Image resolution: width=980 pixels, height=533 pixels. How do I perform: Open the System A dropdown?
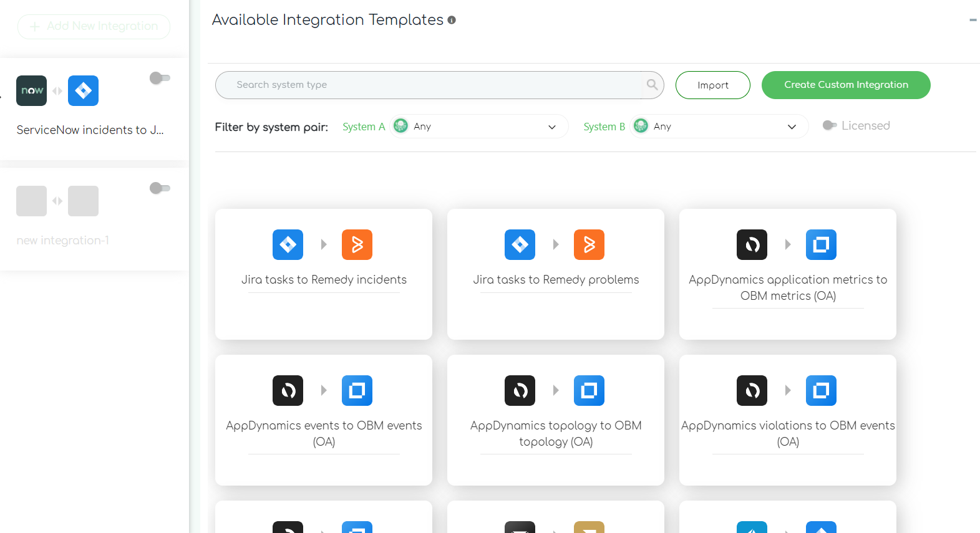[479, 127]
